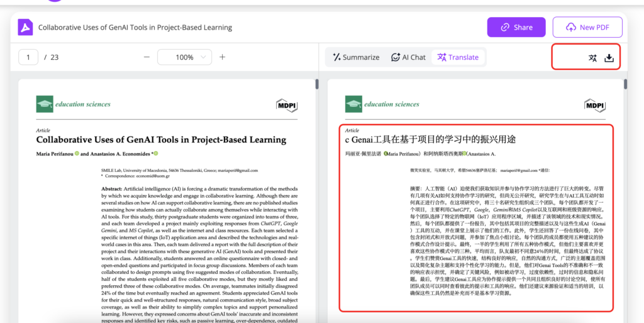Click the ORCID icon after Maria Perifanou
The width and height of the screenshot is (644, 323).
[77, 154]
